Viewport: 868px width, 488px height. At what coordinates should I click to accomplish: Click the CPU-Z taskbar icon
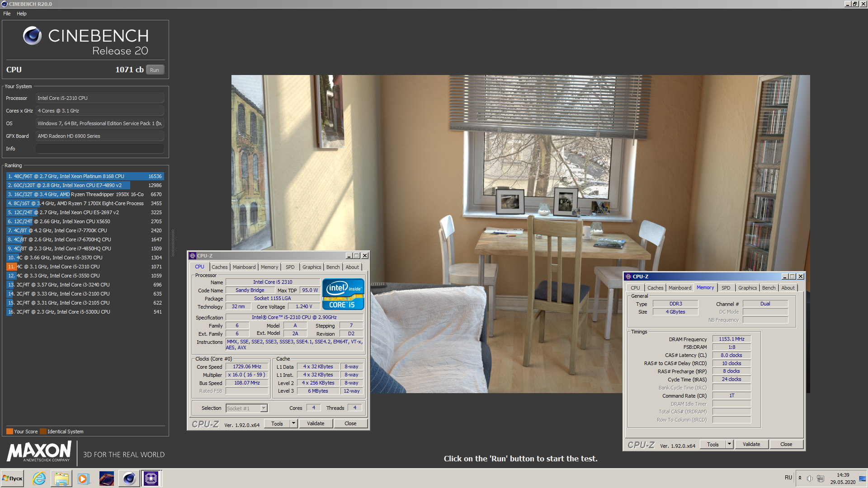click(151, 479)
